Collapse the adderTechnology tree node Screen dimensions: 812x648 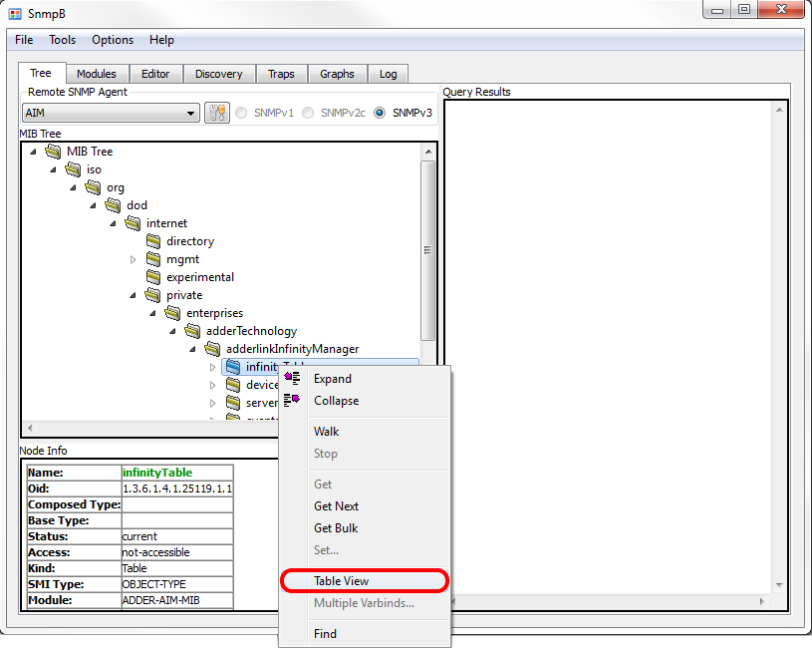tap(172, 331)
